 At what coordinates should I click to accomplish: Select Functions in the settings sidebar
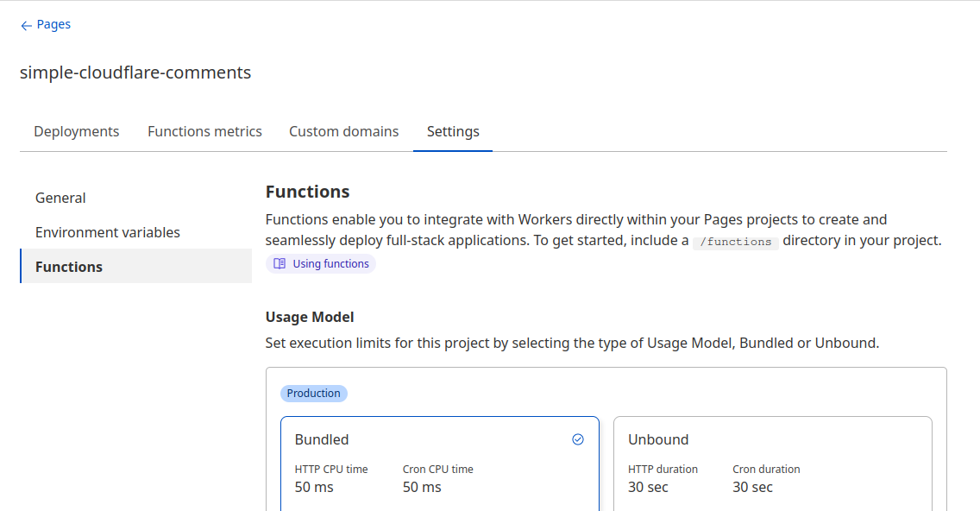(x=68, y=267)
